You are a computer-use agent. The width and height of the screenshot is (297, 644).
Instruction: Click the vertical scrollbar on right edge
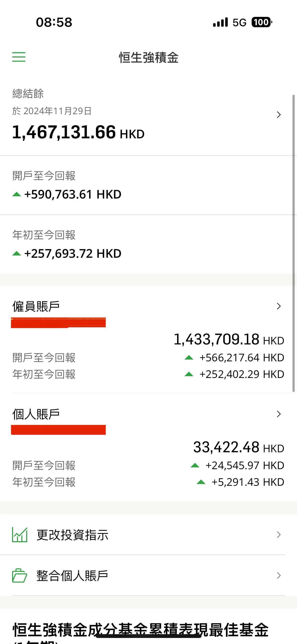coord(293,243)
